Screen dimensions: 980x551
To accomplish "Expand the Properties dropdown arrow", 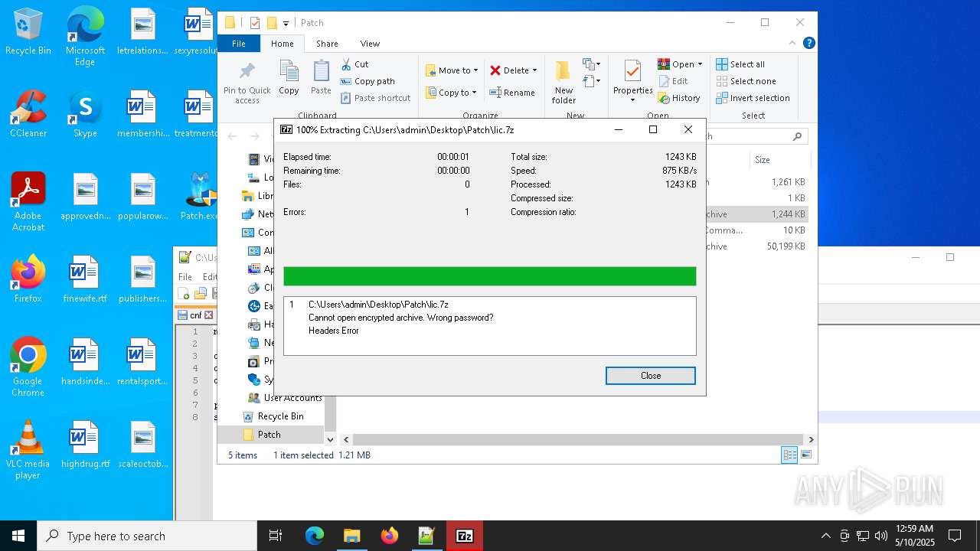I will pos(632,100).
